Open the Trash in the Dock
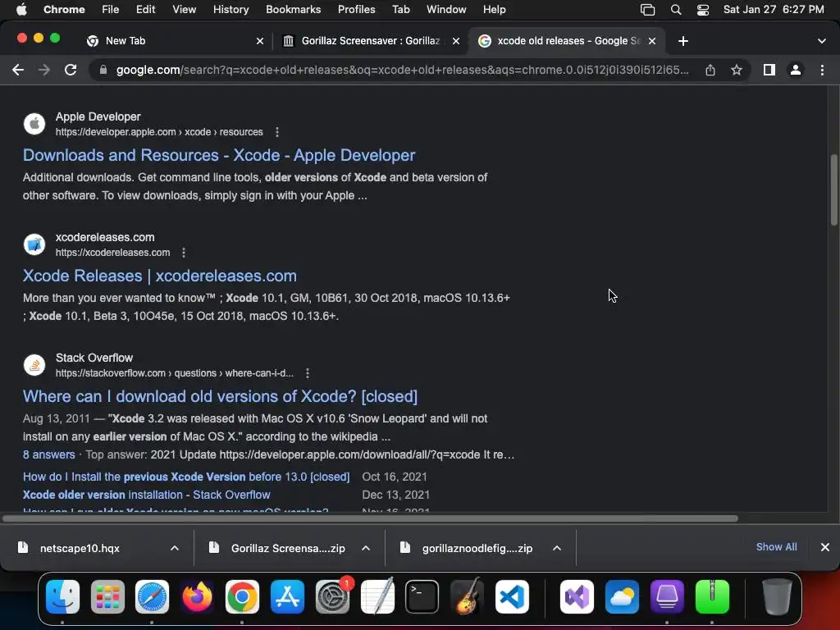840x630 pixels. pos(777,596)
